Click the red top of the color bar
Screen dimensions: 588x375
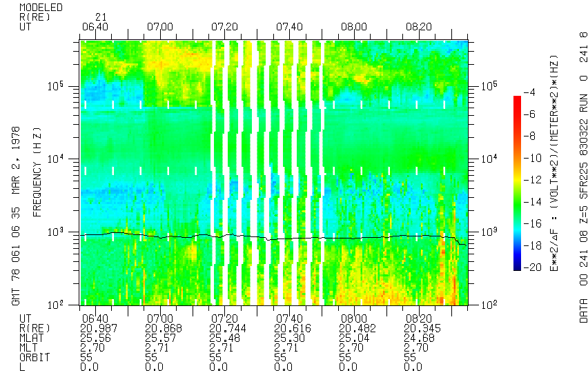pyautogui.click(x=517, y=100)
